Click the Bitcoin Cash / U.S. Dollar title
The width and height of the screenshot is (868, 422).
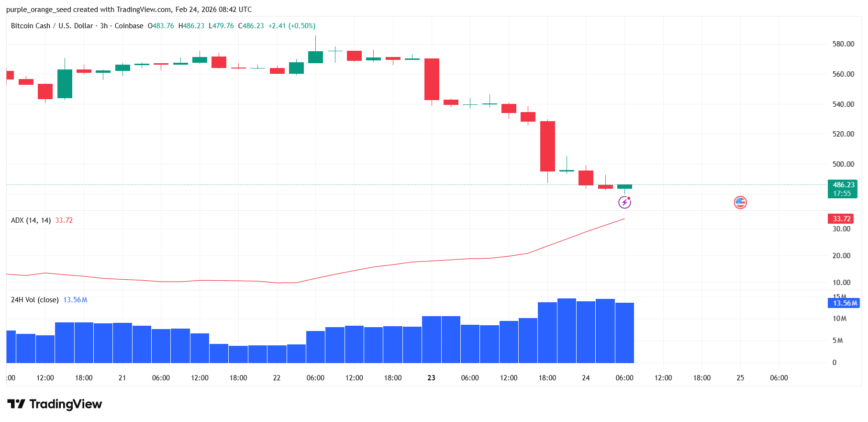[x=52, y=26]
